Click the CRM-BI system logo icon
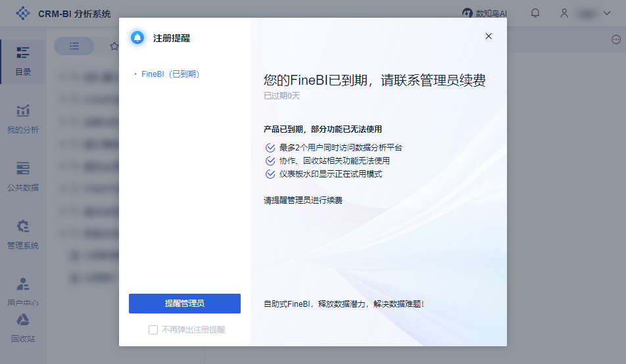This screenshot has width=626, height=364. click(23, 13)
